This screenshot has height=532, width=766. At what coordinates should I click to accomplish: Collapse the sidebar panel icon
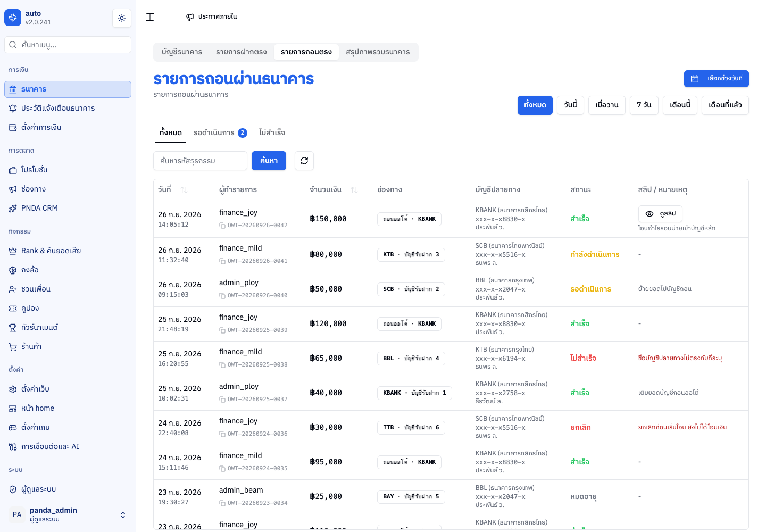150,17
